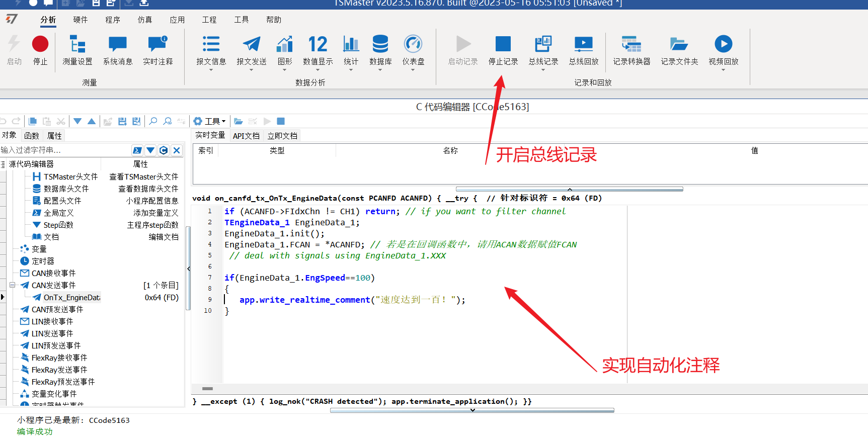Open Message Transmit (报文发送) panel

tap(252, 50)
